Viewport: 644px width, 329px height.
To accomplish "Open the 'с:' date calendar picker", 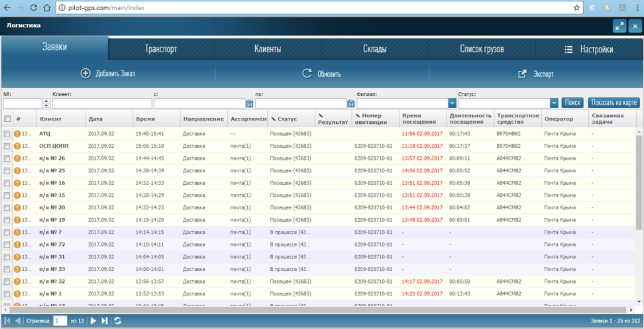I will pyautogui.click(x=249, y=103).
